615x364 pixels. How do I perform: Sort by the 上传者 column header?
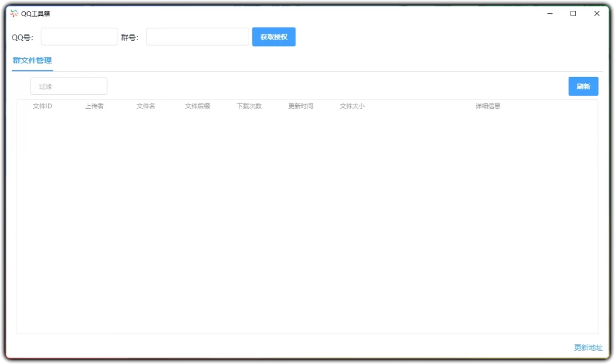[x=94, y=105]
